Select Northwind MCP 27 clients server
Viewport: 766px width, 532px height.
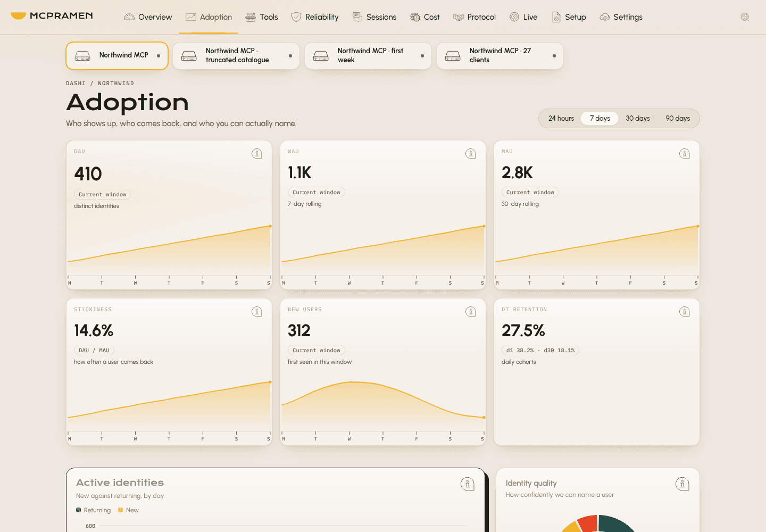(500, 56)
